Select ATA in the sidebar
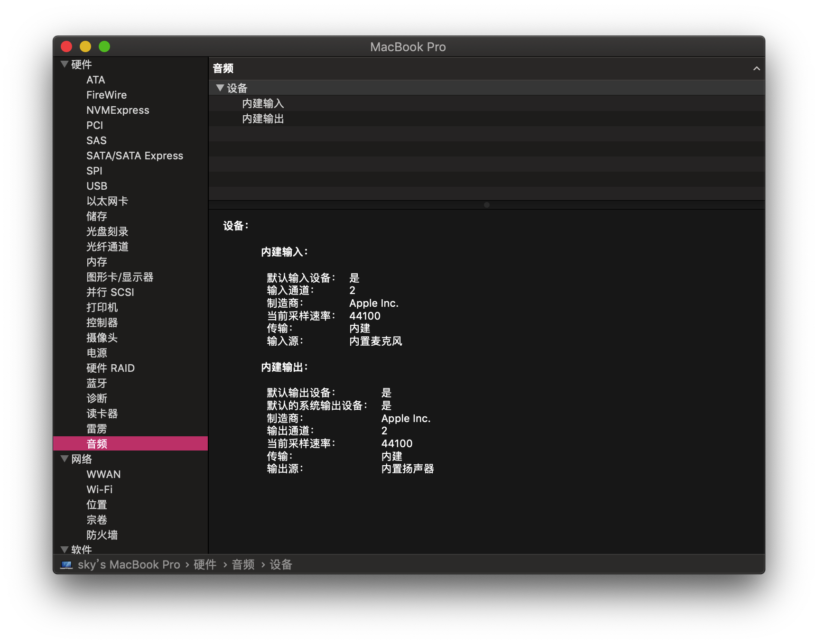 tap(130, 80)
